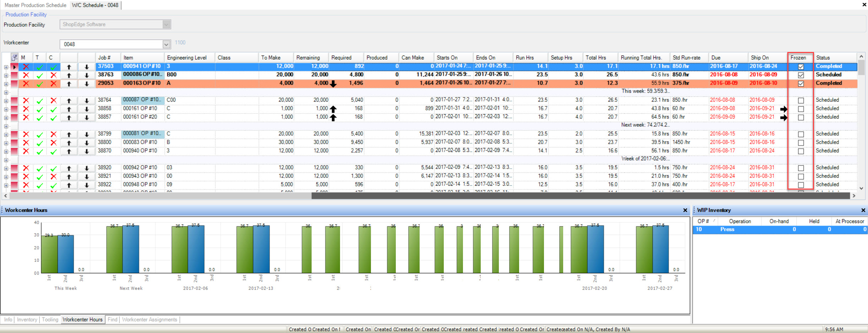This screenshot has width=868, height=333.
Task: Open the Inventory tab
Action: 27,319
